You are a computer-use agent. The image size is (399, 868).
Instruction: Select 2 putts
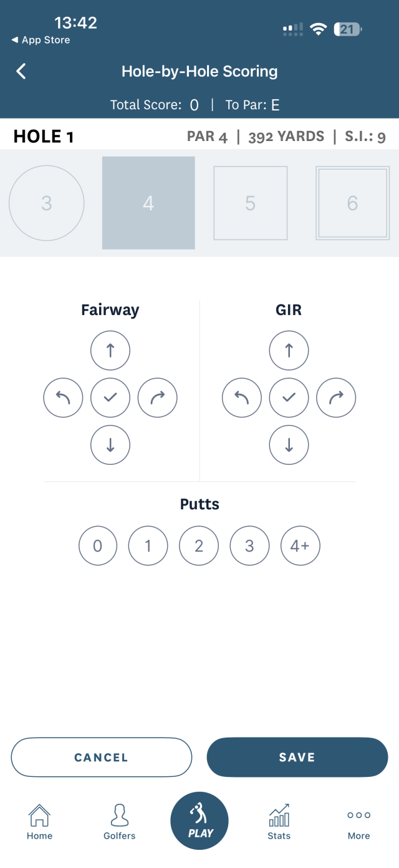(x=199, y=546)
